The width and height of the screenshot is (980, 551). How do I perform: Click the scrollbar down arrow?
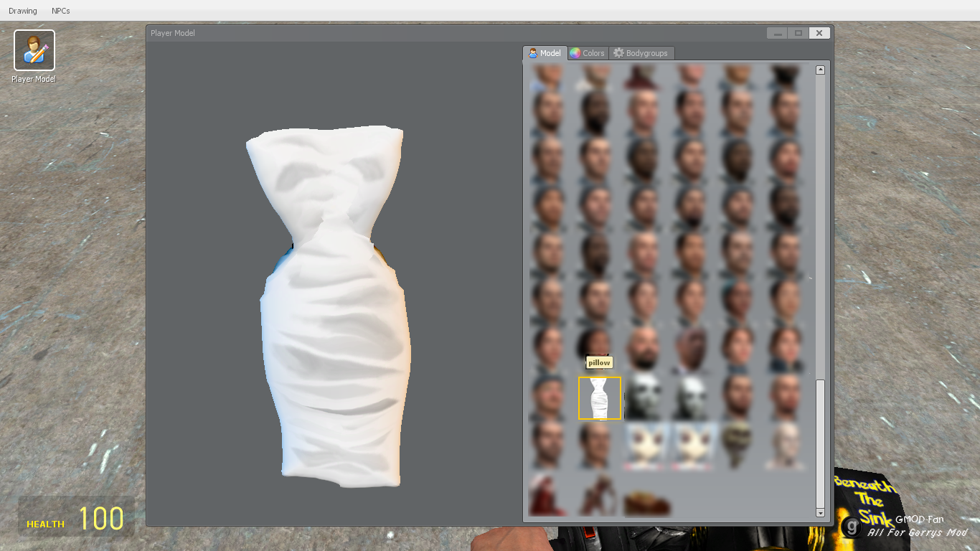820,514
